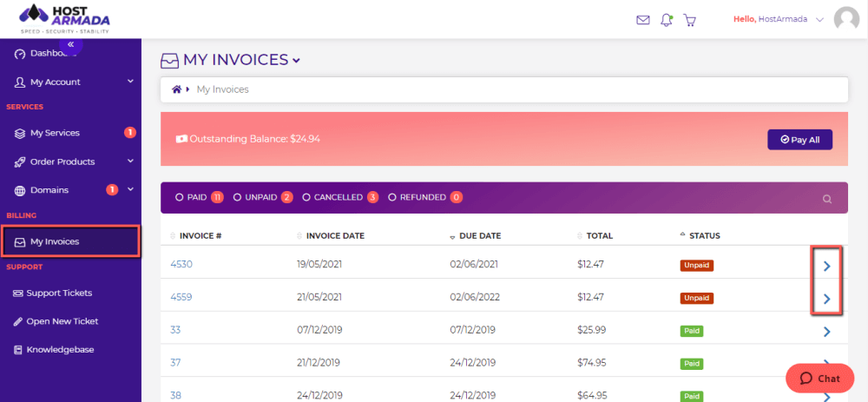
Task: Open invoice number 37 link
Action: (x=175, y=363)
